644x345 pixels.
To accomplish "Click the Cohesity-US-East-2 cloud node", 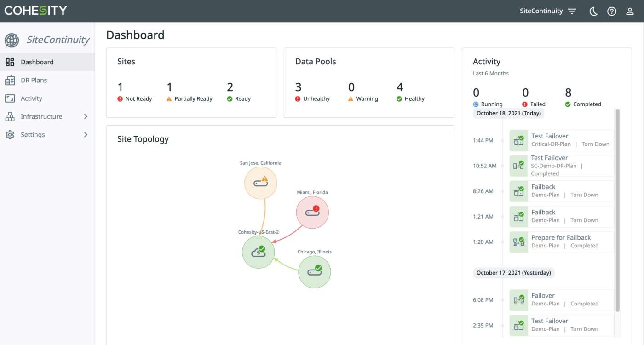I will [x=259, y=252].
